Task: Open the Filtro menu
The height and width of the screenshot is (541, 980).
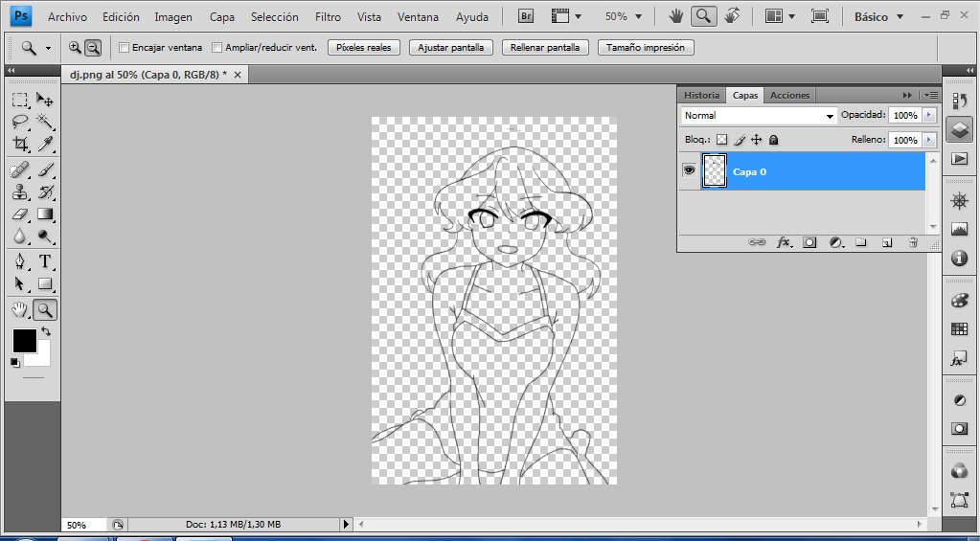Action: coord(329,17)
